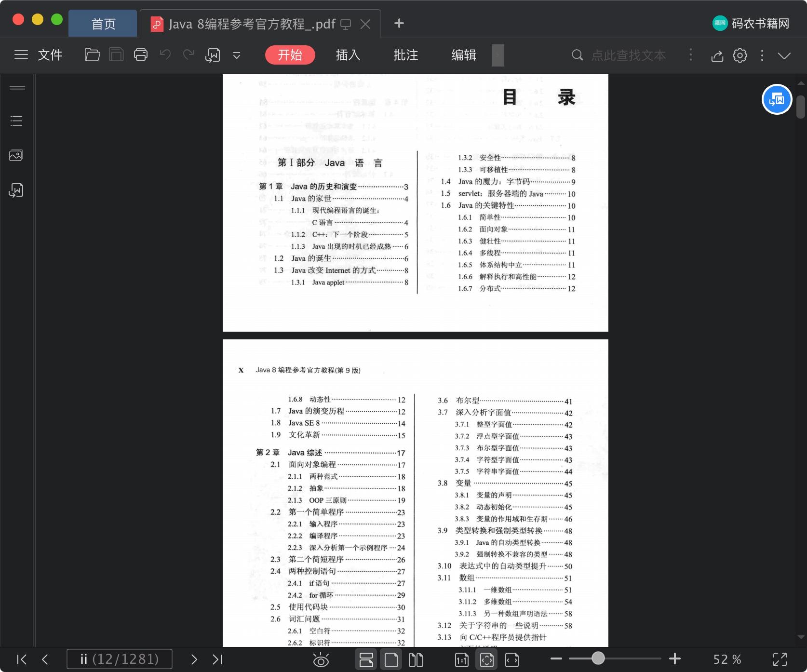Select the 开始 ribbon tab
807x672 pixels.
(290, 55)
